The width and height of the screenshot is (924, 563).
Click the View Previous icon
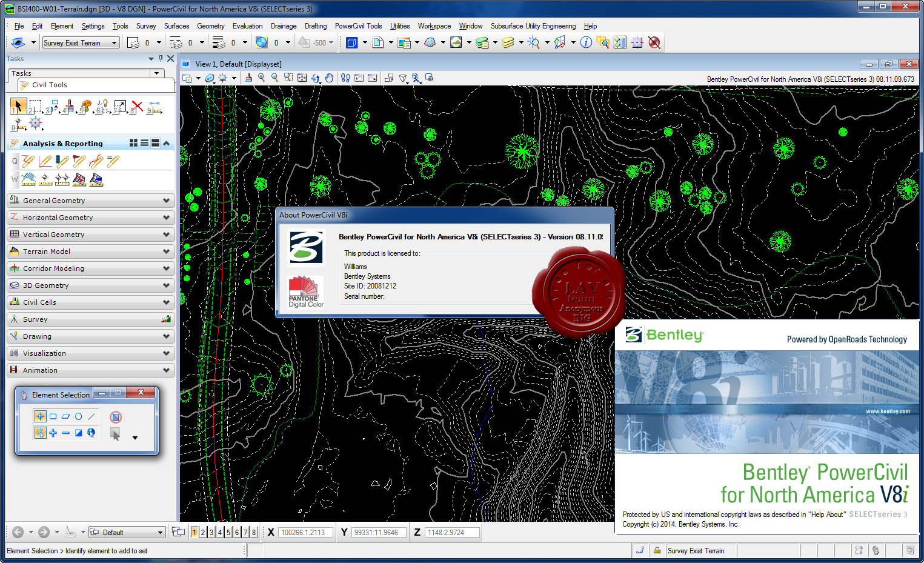coord(359,78)
